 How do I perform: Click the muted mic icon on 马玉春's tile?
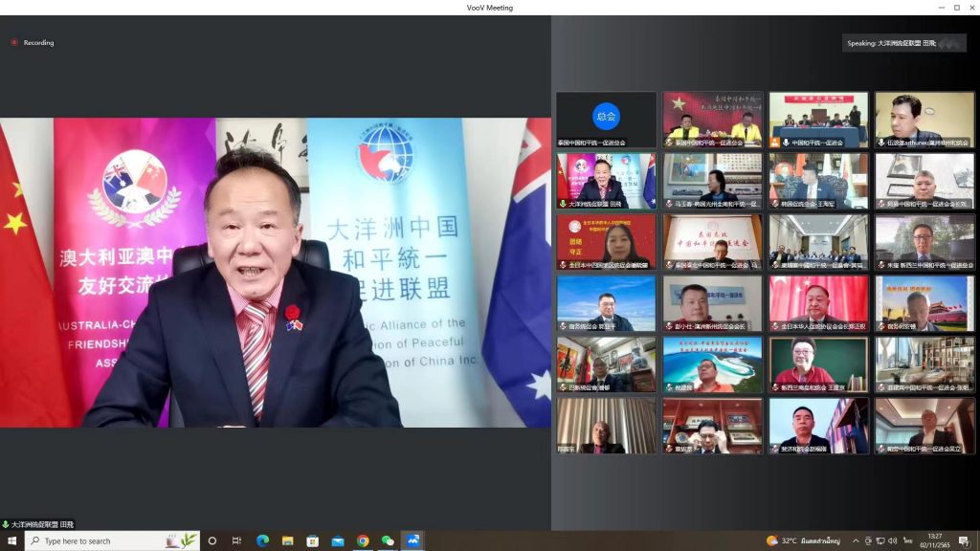(669, 204)
